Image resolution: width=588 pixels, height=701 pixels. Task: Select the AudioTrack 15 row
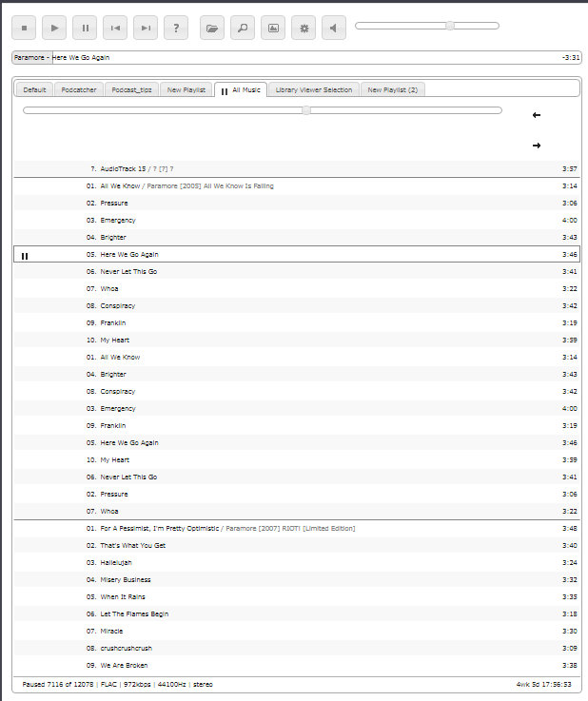pyautogui.click(x=297, y=169)
